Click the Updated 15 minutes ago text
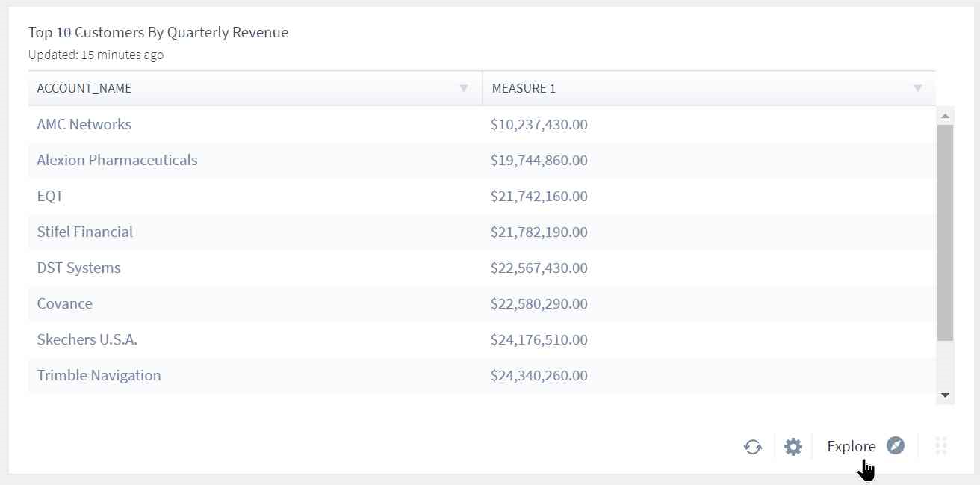The height and width of the screenshot is (485, 980). 96,55
